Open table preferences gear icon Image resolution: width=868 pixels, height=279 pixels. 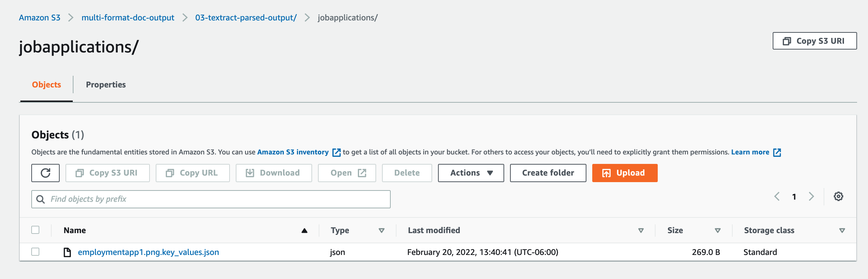[838, 197]
